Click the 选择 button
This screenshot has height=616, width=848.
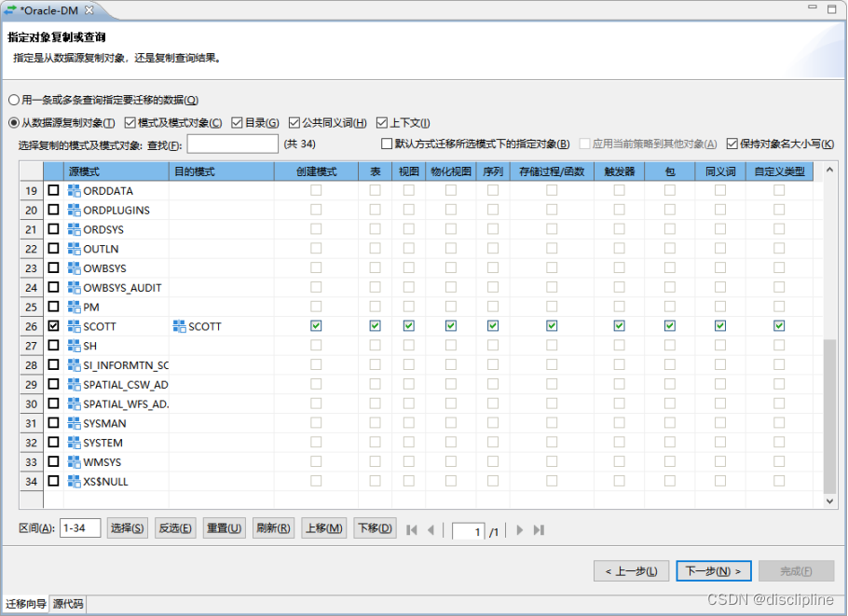coord(127,527)
